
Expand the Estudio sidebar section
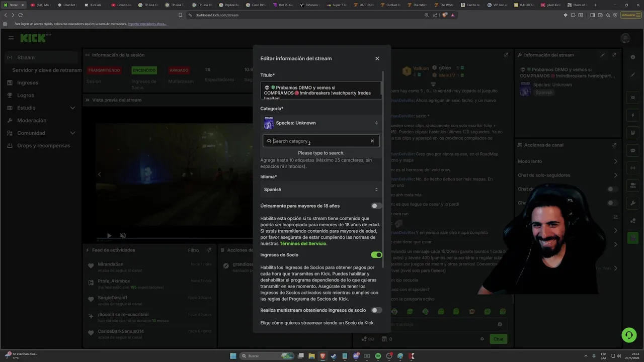[x=40, y=108]
